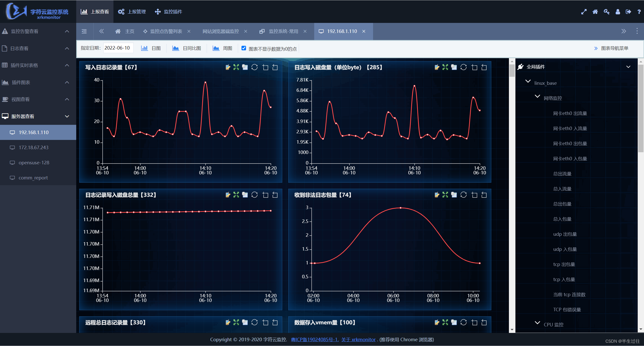Click the data view icon on the 日志记录写入磁盘总量 chart

[245, 195]
